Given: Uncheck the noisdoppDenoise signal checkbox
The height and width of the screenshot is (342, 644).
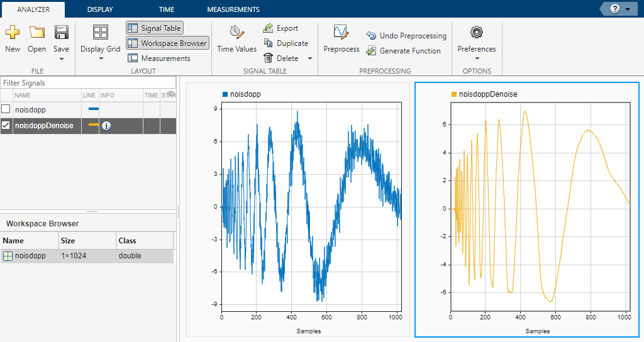Looking at the screenshot, I should coord(6,125).
